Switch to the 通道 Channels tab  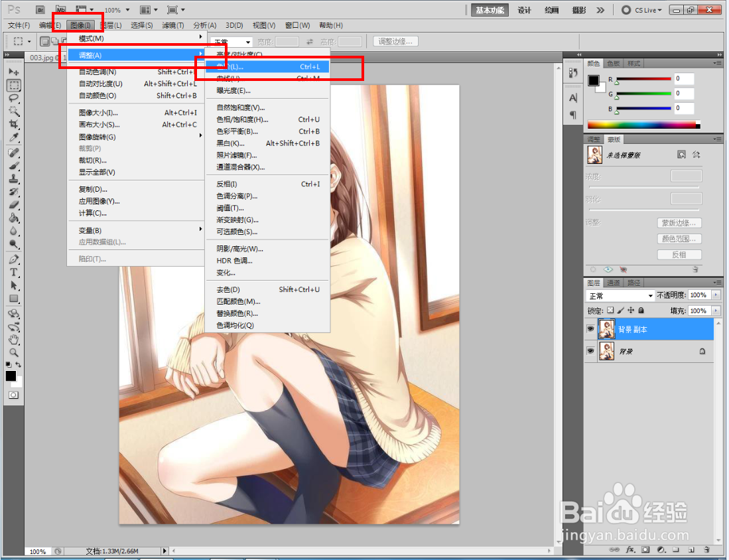click(613, 283)
